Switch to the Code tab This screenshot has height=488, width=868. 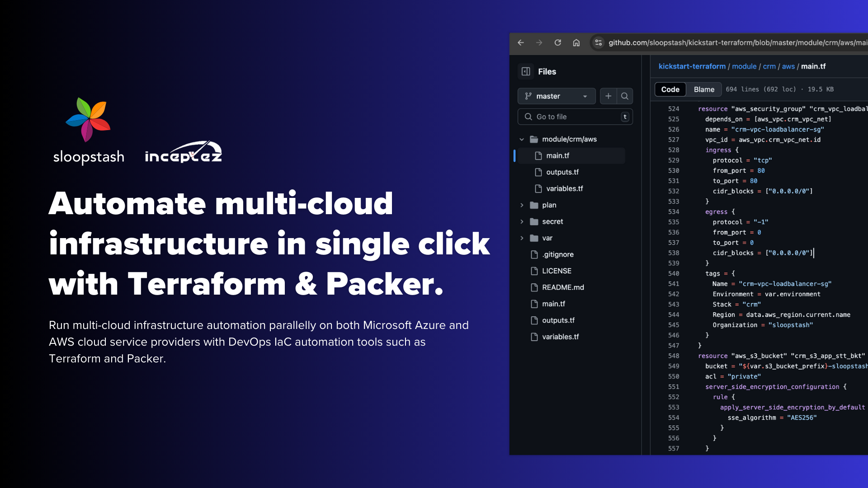point(670,89)
